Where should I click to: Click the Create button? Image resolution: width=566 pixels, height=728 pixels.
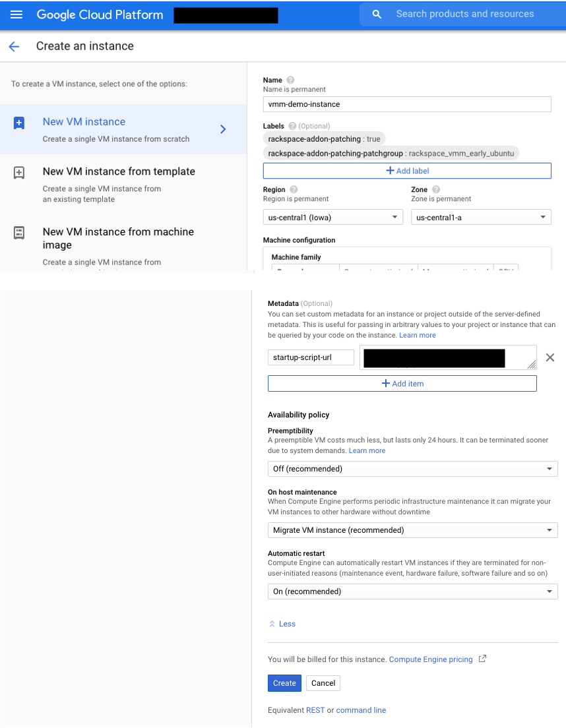(x=284, y=683)
